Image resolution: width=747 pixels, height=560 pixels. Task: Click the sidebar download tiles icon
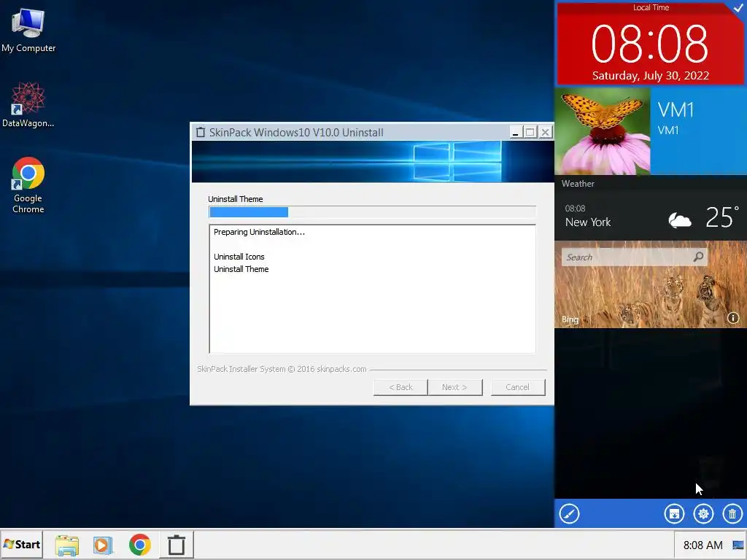click(674, 514)
